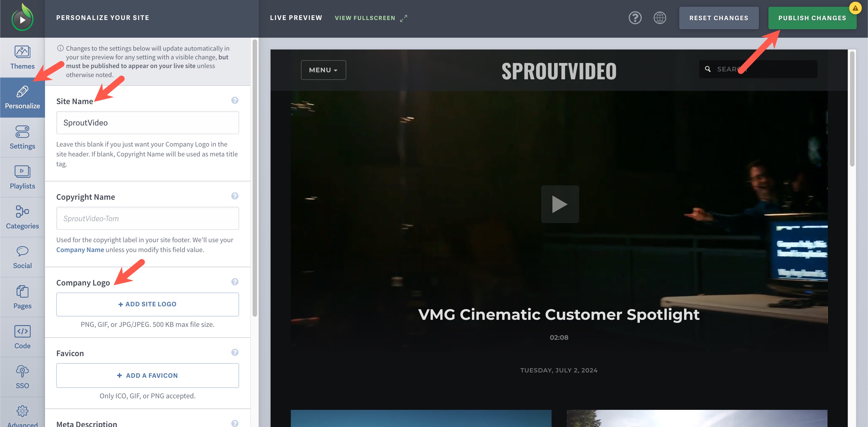Expand the MENU dropdown in preview
Image resolution: width=868 pixels, height=427 pixels.
(x=323, y=70)
